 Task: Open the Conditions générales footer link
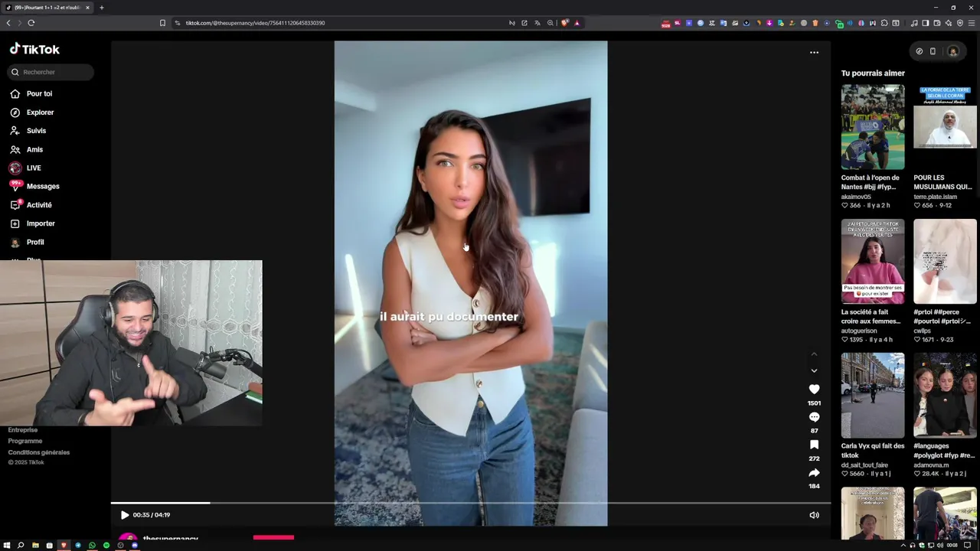[x=39, y=452]
